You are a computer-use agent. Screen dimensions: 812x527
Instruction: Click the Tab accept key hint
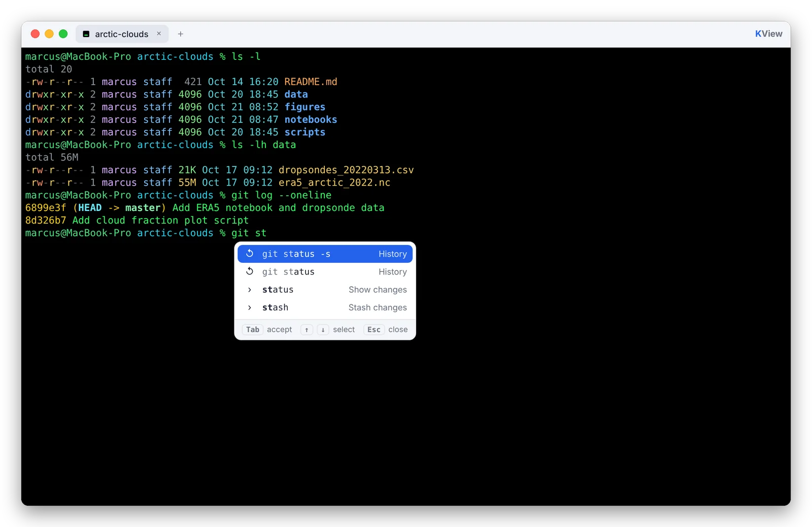pos(253,330)
